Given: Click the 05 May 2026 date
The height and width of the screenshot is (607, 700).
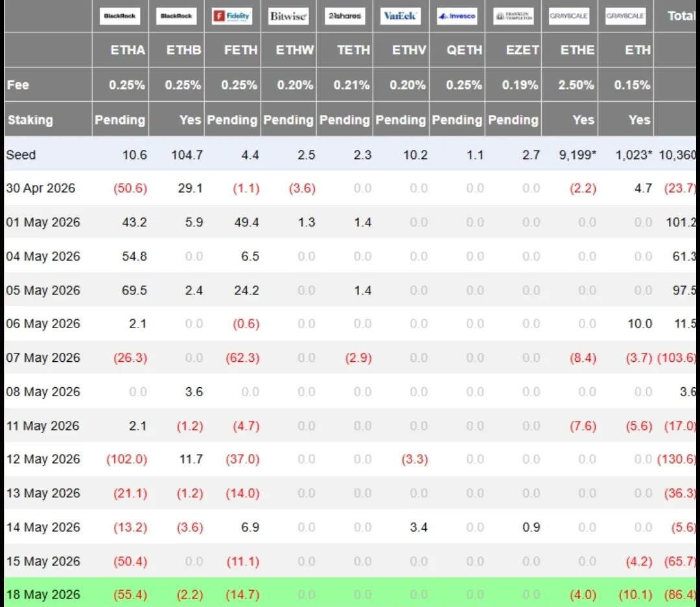Looking at the screenshot, I should click(43, 291).
